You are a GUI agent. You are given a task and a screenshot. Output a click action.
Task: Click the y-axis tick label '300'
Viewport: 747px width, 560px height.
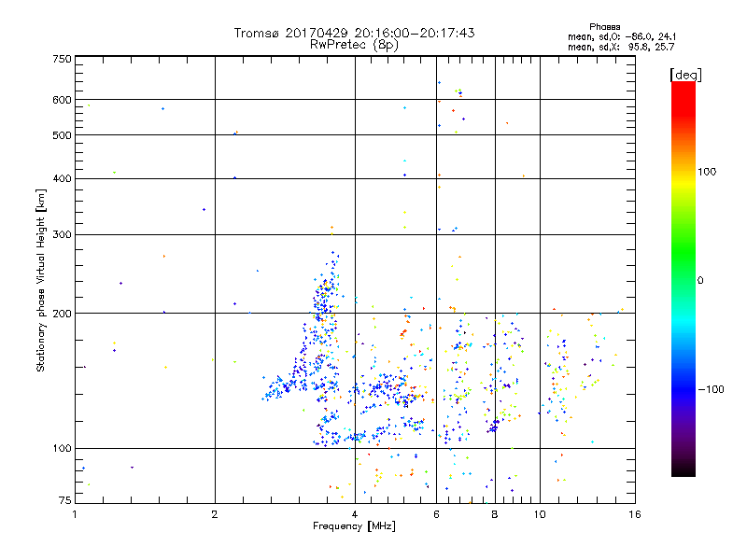pos(62,234)
